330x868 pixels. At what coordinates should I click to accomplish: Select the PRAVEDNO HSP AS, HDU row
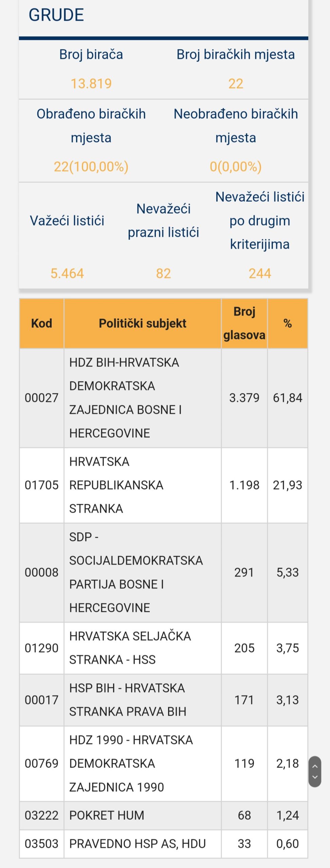164,844
